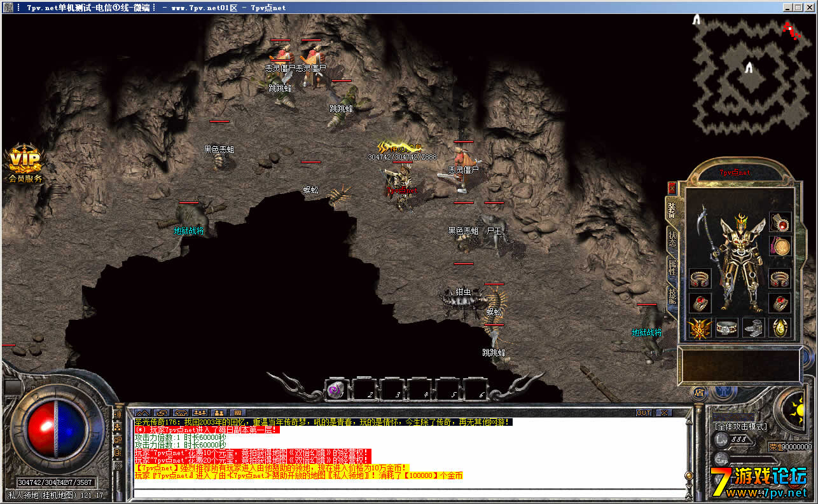Select the right bracelet equipment slot
The height and width of the screenshot is (504, 818).
[x=780, y=278]
